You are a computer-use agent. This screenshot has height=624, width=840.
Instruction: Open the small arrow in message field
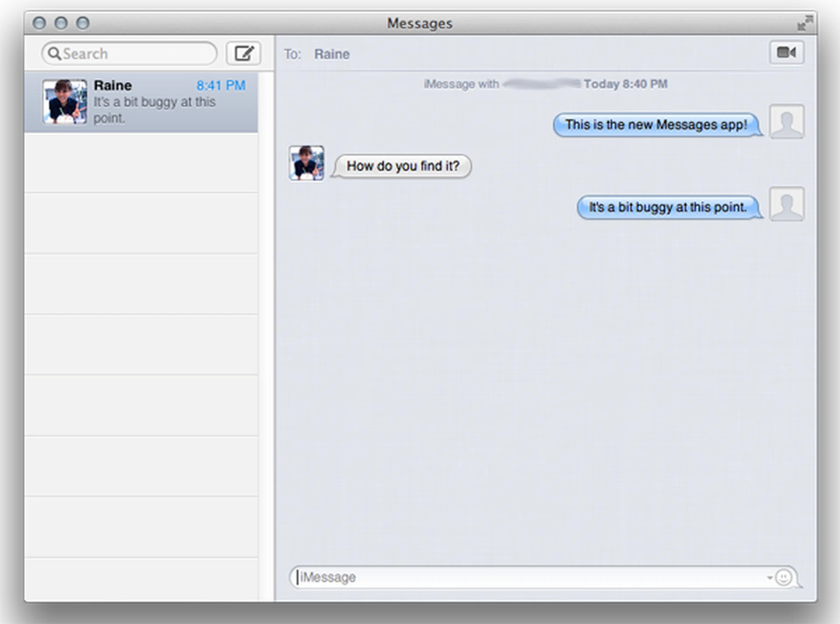[x=769, y=578]
